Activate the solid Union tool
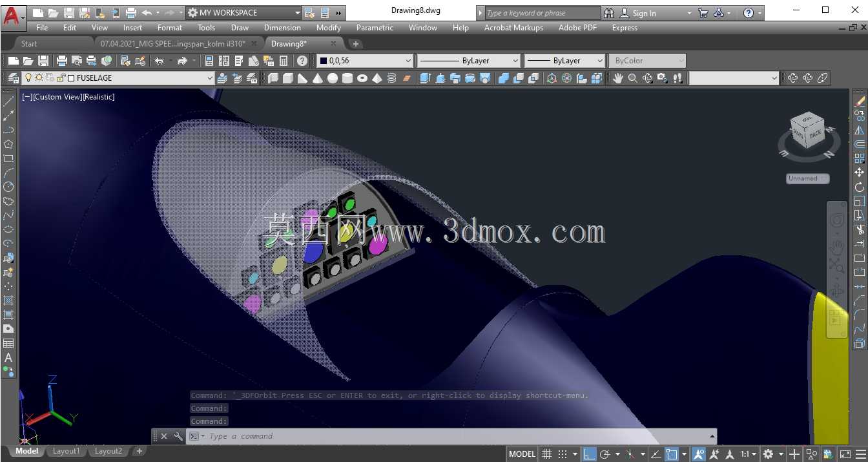Screen dimensions: 868x462 504,78
